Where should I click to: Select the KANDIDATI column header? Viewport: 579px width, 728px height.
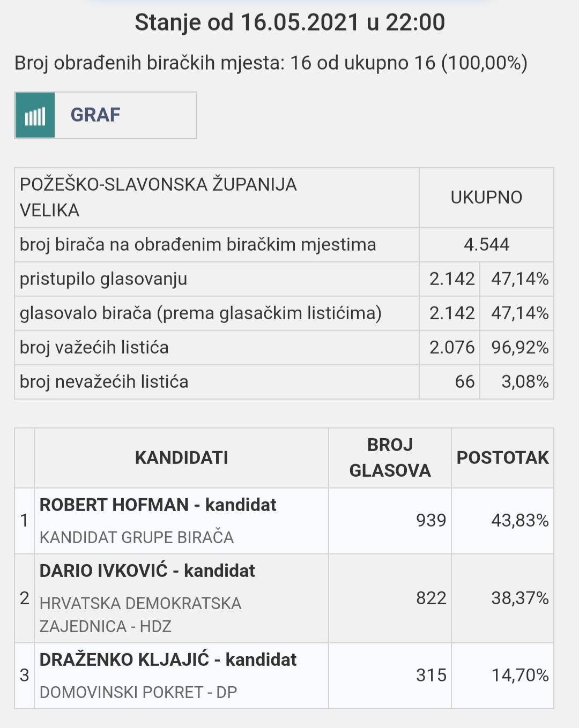click(x=181, y=458)
